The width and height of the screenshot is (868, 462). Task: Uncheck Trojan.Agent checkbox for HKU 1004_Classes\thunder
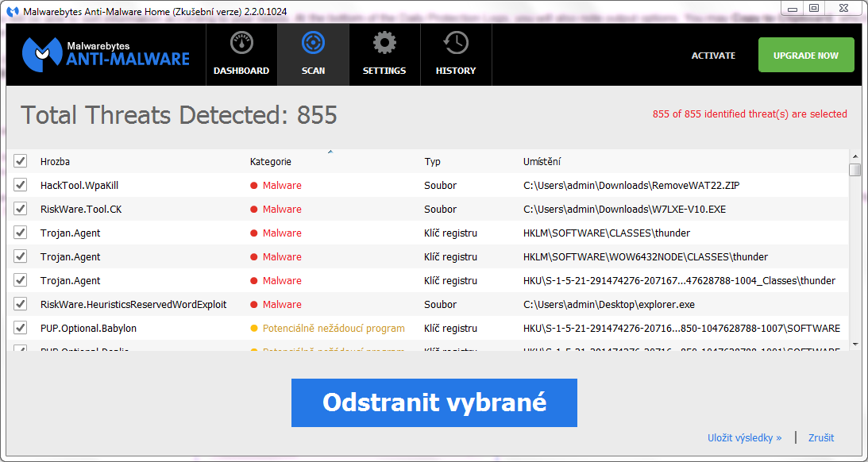[21, 280]
